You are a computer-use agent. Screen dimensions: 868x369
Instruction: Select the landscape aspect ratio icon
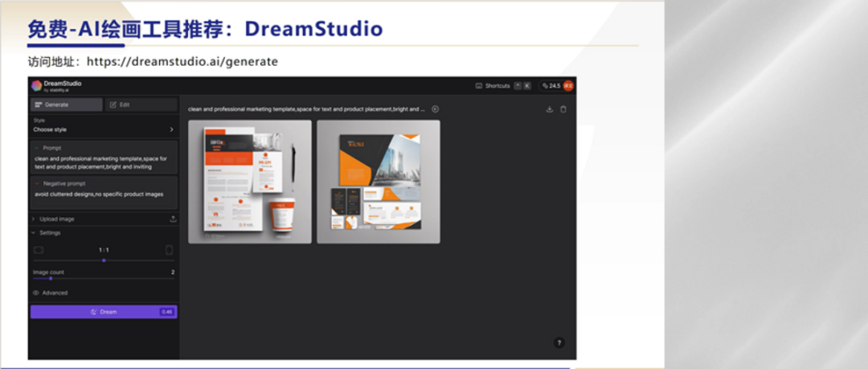tap(39, 250)
